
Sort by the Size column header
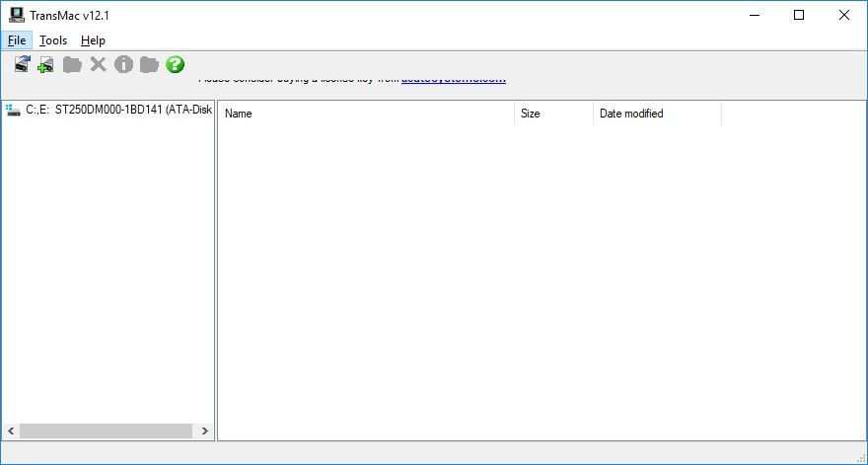pos(553,114)
